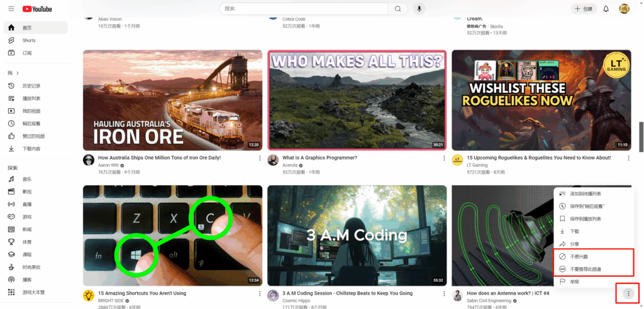The height and width of the screenshot is (309, 644).
Task: Open 赞过的视频 in the sidebar
Action: click(36, 136)
